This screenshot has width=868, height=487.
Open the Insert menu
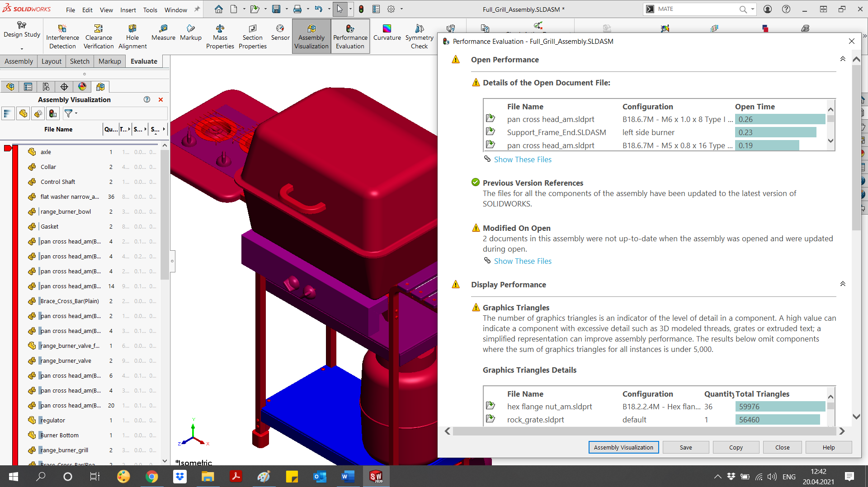[128, 9]
